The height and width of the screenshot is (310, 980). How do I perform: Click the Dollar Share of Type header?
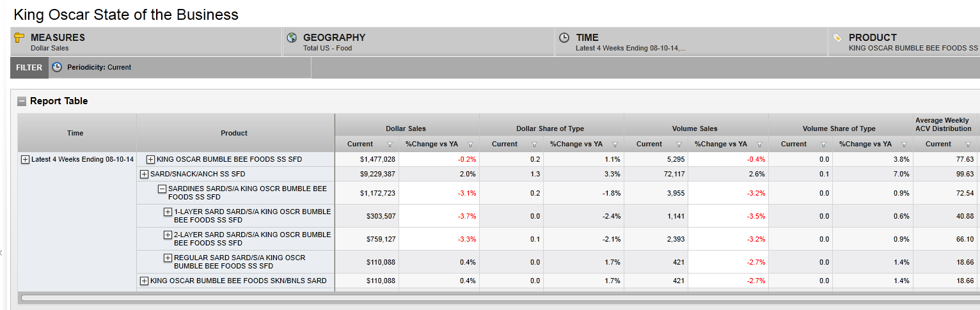550,128
